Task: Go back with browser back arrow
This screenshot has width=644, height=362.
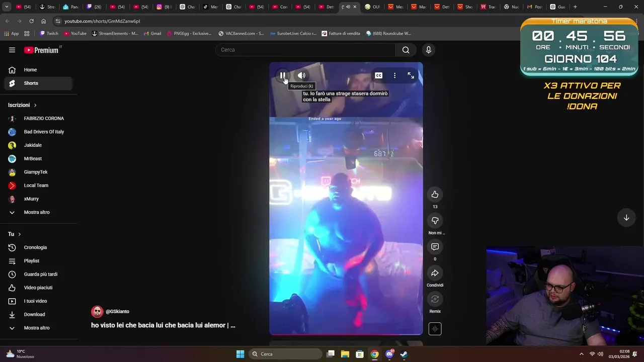Action: pos(7,21)
